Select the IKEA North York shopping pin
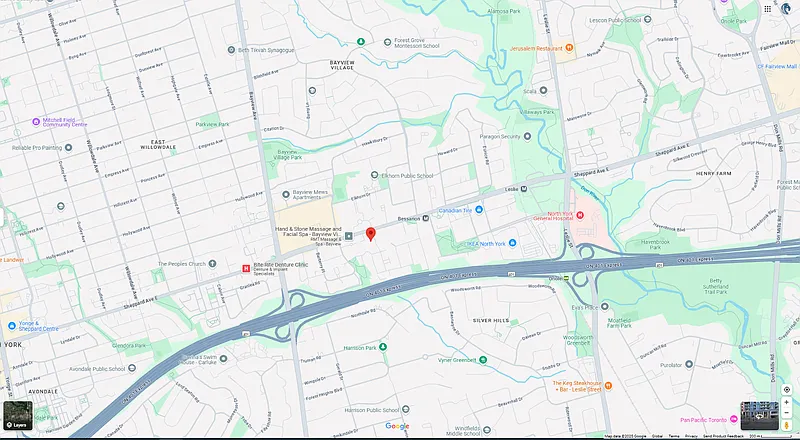 coord(512,243)
